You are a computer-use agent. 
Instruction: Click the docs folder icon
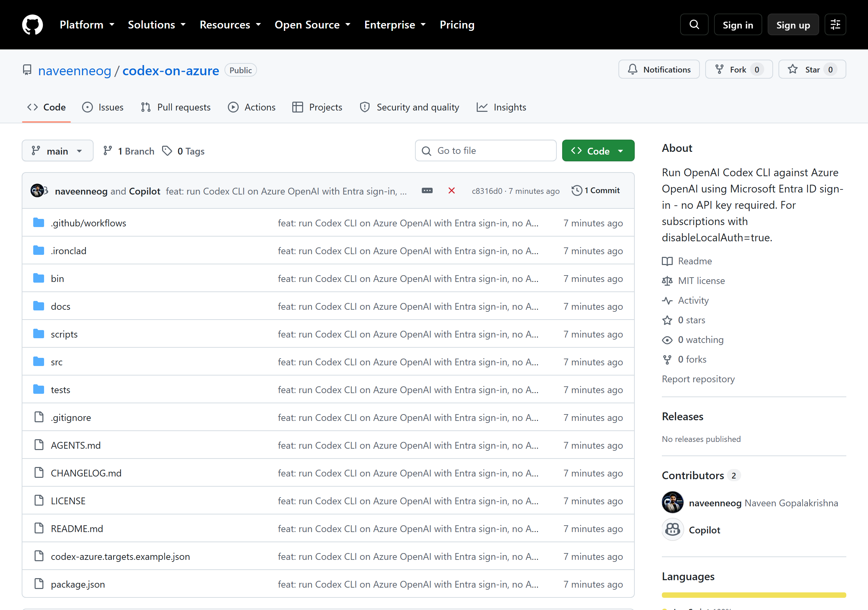coord(39,306)
